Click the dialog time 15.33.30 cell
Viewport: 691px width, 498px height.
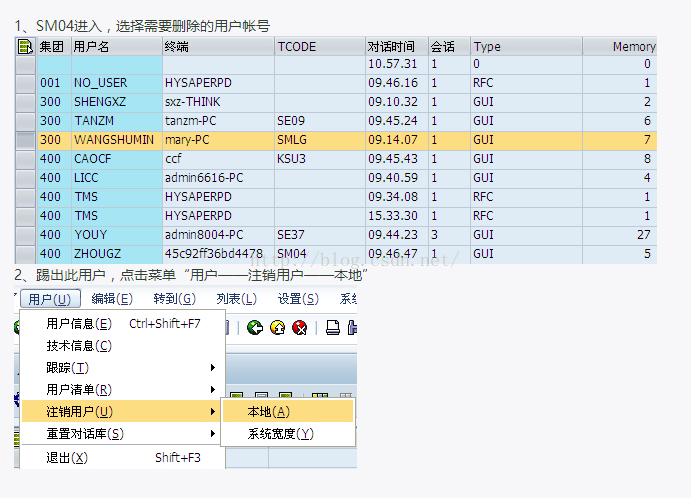pyautogui.click(x=397, y=216)
